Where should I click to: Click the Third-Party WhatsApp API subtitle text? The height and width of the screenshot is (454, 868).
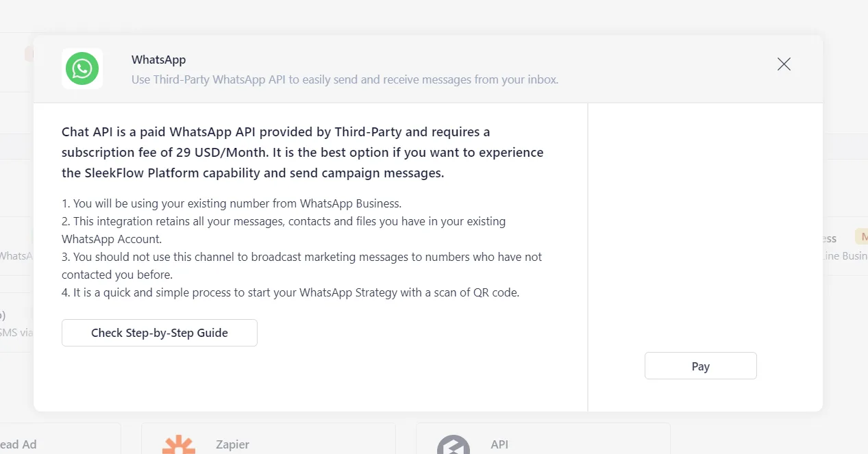coord(345,79)
